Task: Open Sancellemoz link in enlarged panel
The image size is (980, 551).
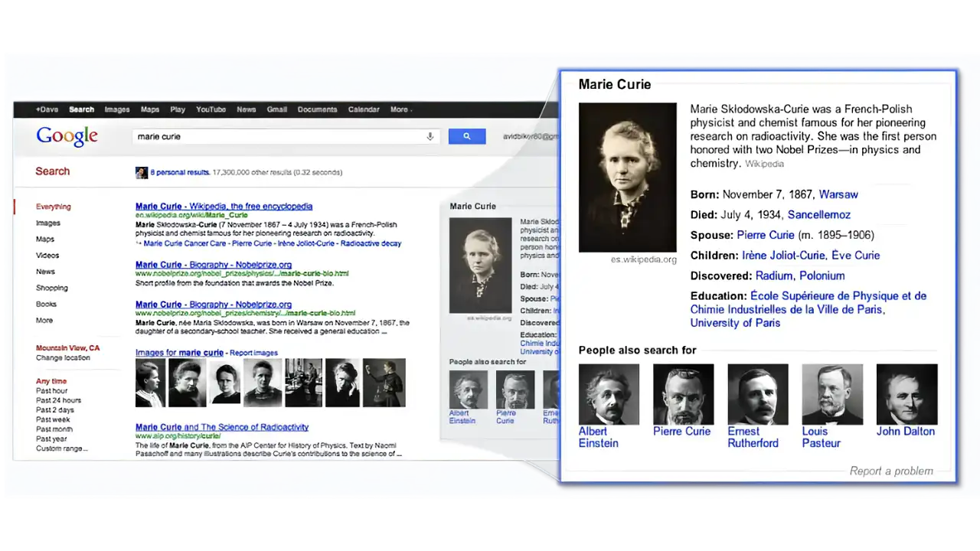Action: pyautogui.click(x=819, y=215)
